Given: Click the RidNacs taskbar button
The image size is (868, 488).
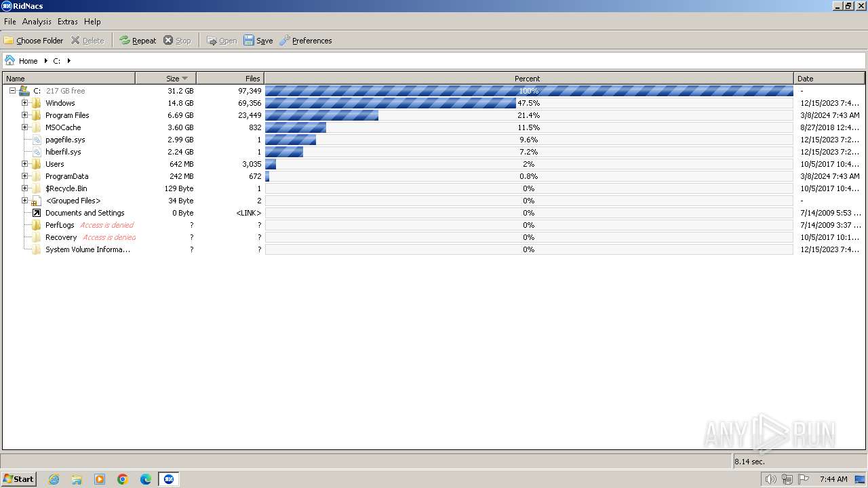Looking at the screenshot, I should [x=169, y=479].
